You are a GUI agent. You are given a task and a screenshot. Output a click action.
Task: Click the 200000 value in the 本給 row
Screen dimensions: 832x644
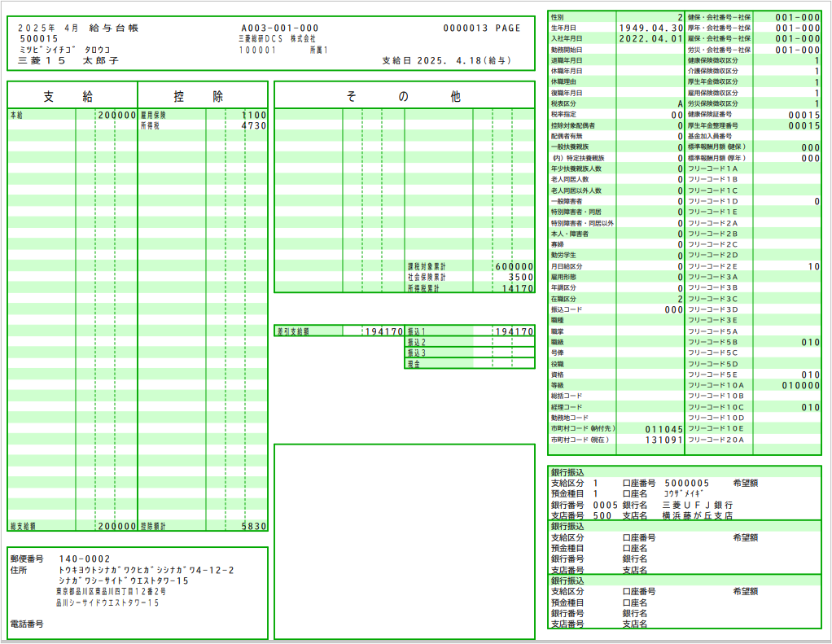(116, 115)
